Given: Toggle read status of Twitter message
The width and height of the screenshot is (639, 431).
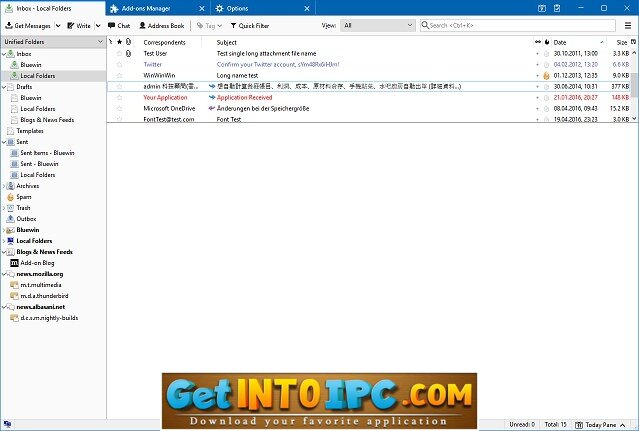Looking at the screenshot, I should click(538, 64).
